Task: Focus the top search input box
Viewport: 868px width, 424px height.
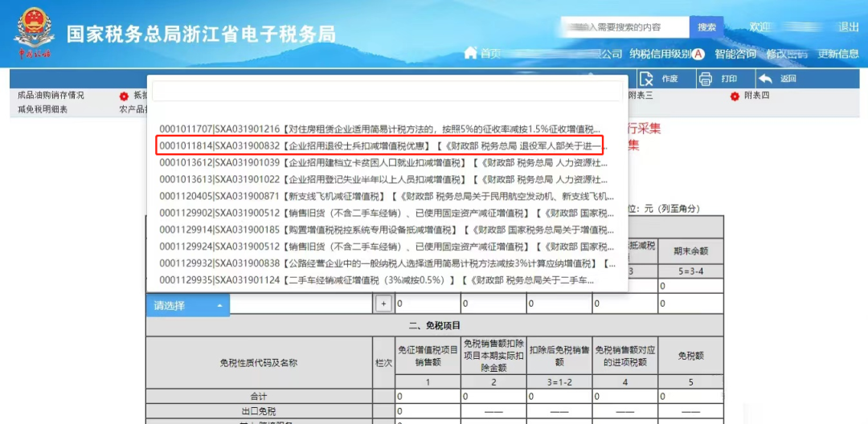Action: (624, 27)
